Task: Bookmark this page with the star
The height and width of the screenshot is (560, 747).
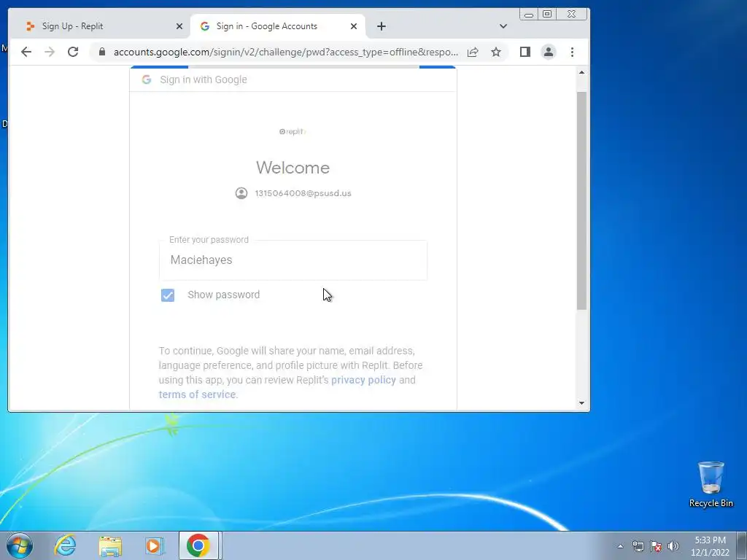Action: click(x=496, y=52)
